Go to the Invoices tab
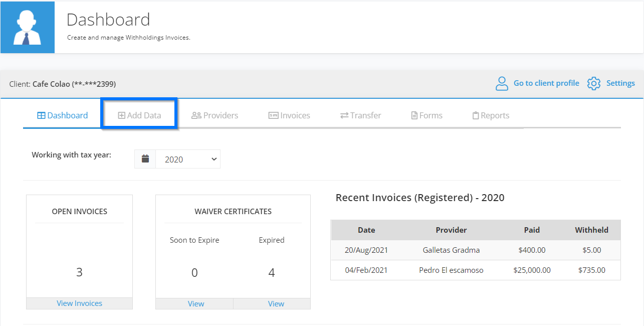Viewport: 644px width, 326px height. [289, 115]
